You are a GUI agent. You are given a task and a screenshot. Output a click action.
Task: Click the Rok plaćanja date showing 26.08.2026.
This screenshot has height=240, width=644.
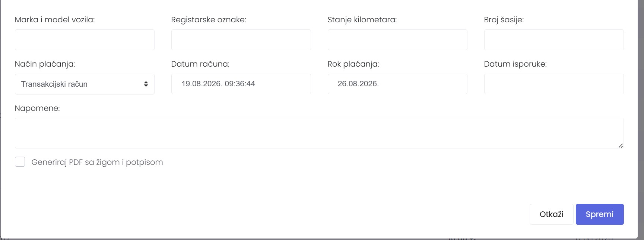tap(397, 84)
